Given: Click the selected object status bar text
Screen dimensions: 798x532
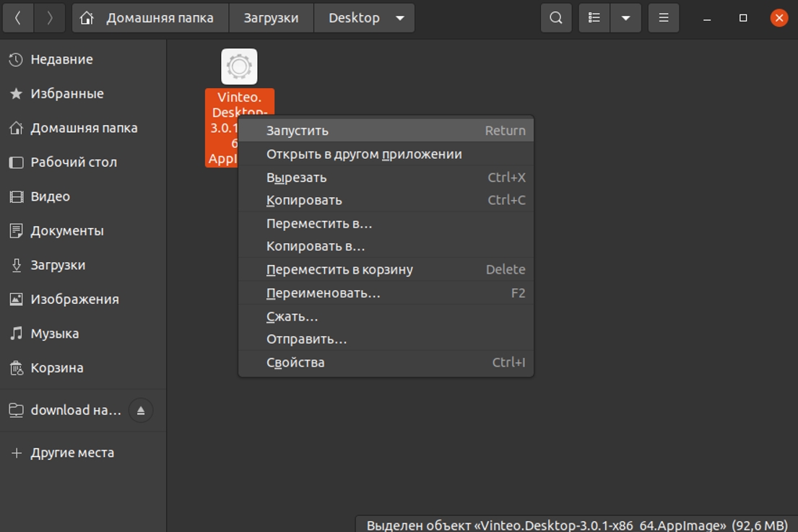Looking at the screenshot, I should (x=576, y=525).
